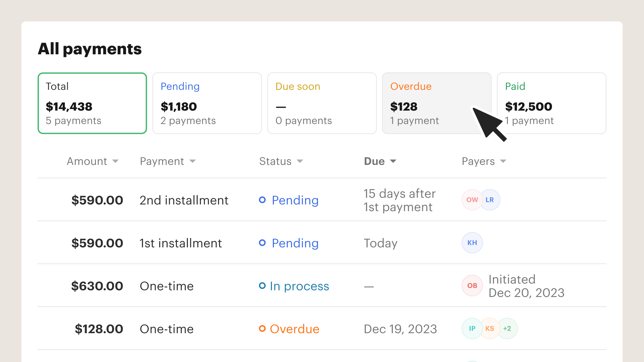Click the LR payer avatar
644x362 pixels.
[490, 200]
